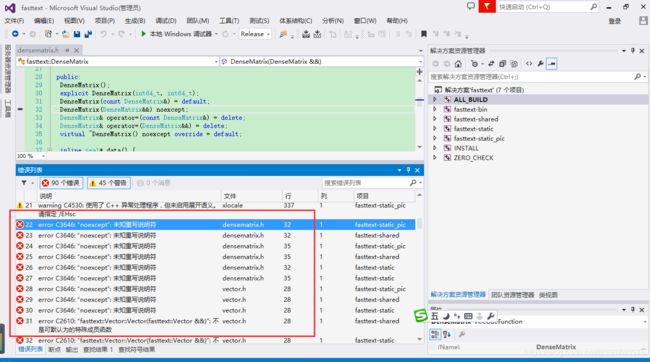Viewport: 650px width, 362px height.
Task: Click the Quick Launch search box
Action: [x=547, y=7]
